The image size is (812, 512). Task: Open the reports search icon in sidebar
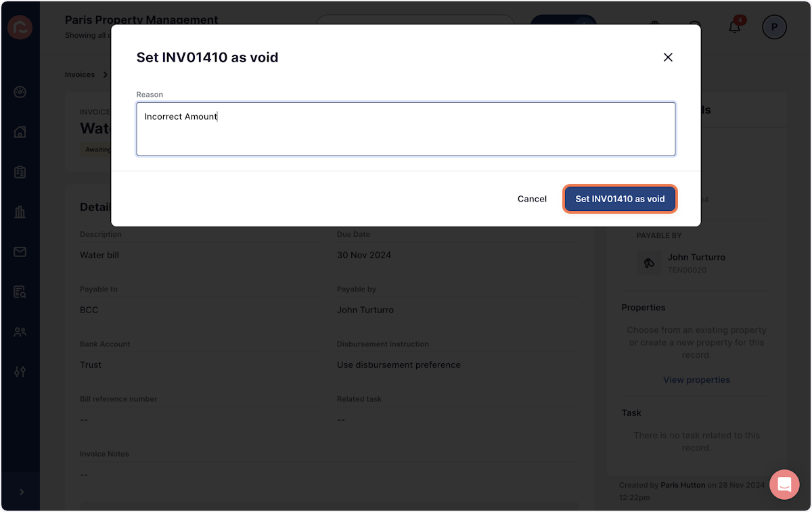(x=20, y=292)
